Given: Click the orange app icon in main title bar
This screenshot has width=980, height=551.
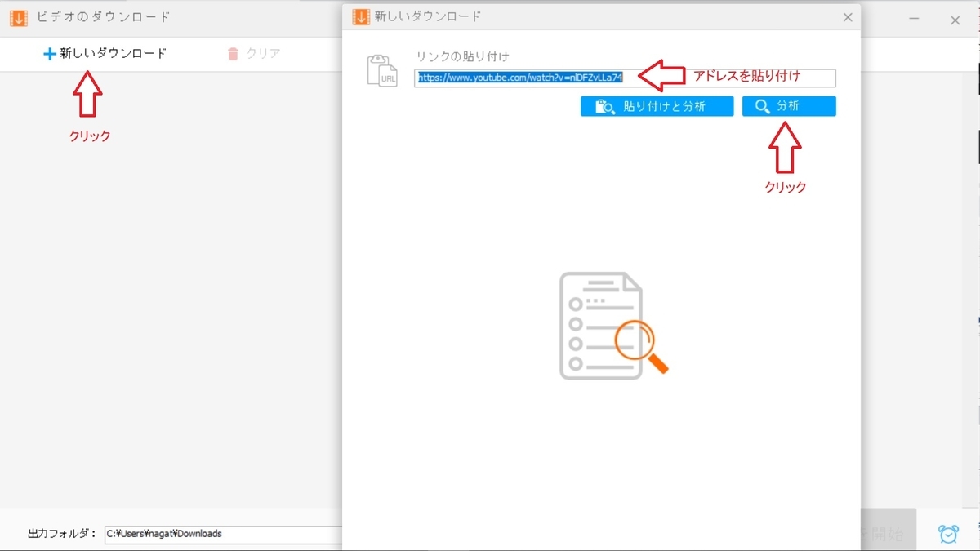Looking at the screenshot, I should (x=18, y=17).
